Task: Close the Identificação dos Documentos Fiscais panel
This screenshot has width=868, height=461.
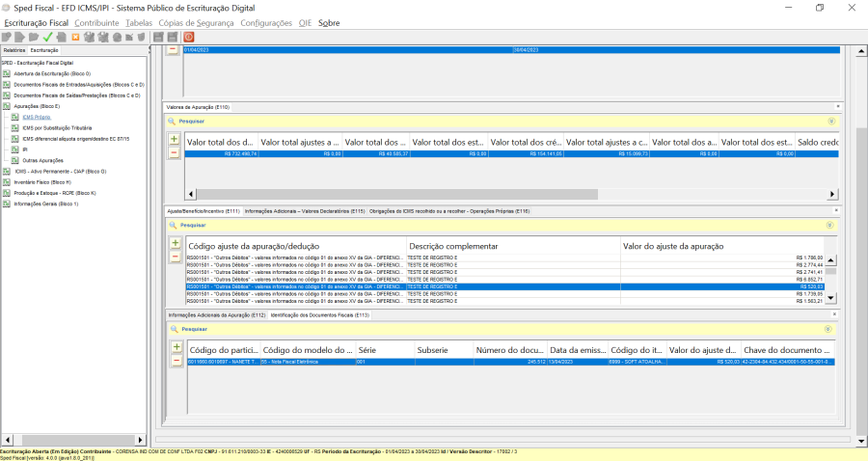Action: point(834,314)
